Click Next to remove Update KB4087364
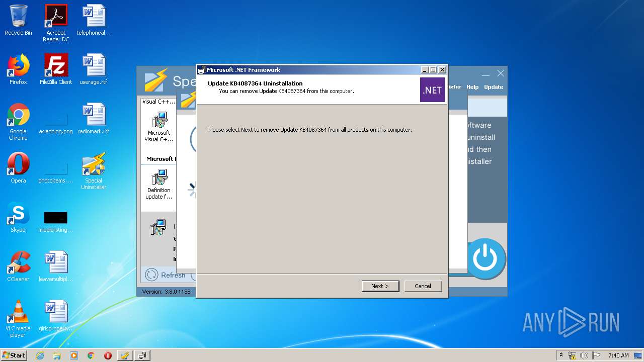The height and width of the screenshot is (362, 644). click(x=380, y=286)
